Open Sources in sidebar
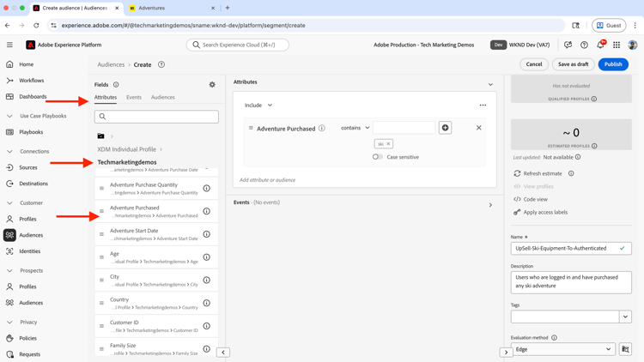Image resolution: width=644 pixels, height=362 pixels. point(28,167)
